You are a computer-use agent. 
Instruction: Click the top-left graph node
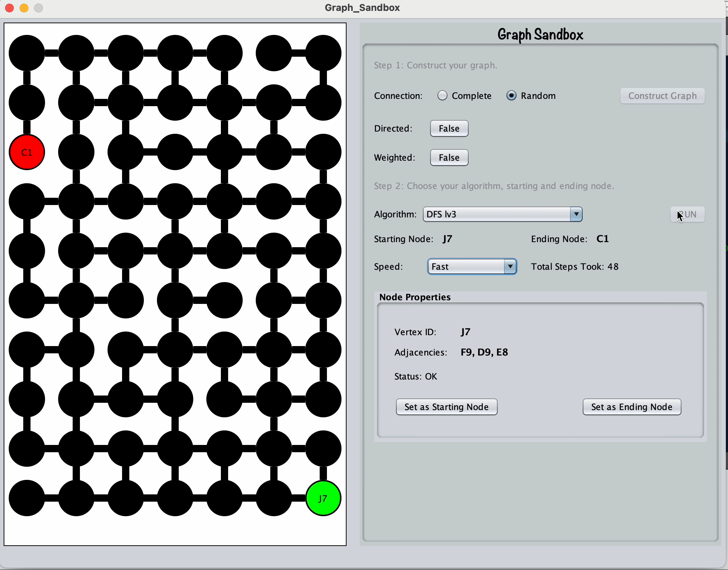pos(27,53)
